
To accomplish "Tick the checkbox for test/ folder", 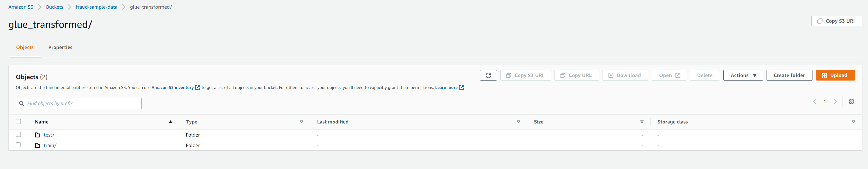I will pos(18,134).
